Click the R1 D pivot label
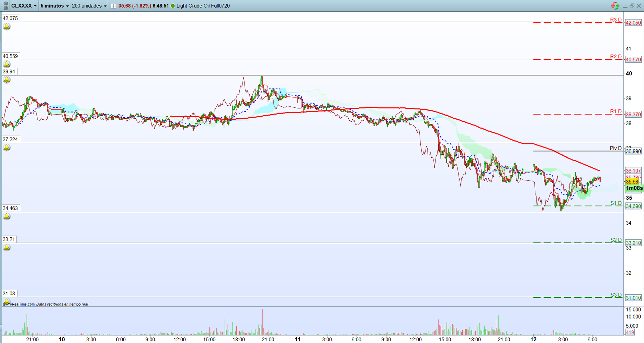 click(616, 111)
